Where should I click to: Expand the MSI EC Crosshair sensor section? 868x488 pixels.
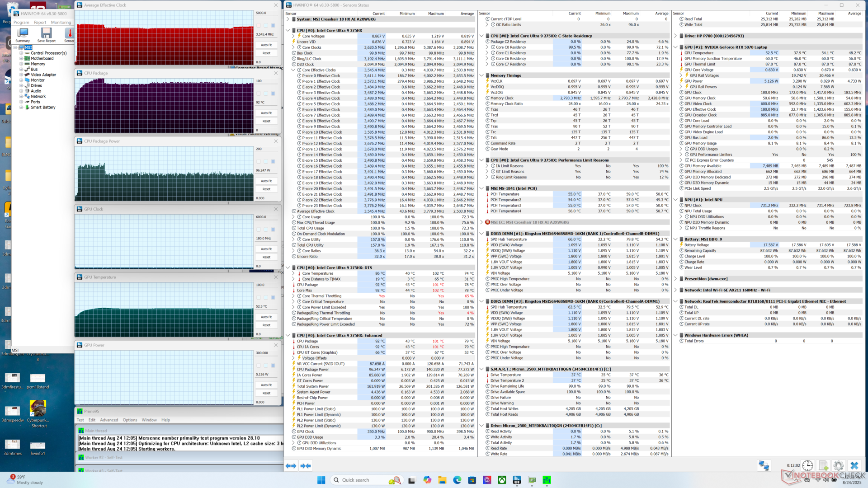pos(481,222)
